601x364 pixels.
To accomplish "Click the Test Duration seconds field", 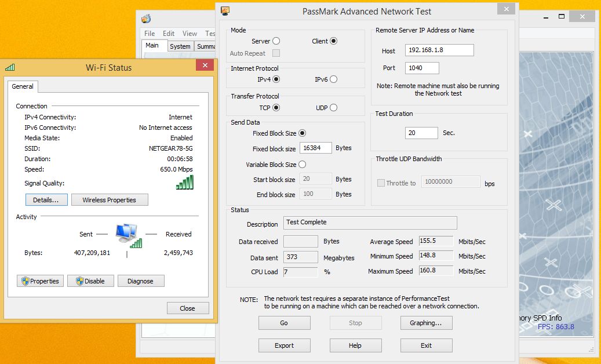I will tap(421, 133).
